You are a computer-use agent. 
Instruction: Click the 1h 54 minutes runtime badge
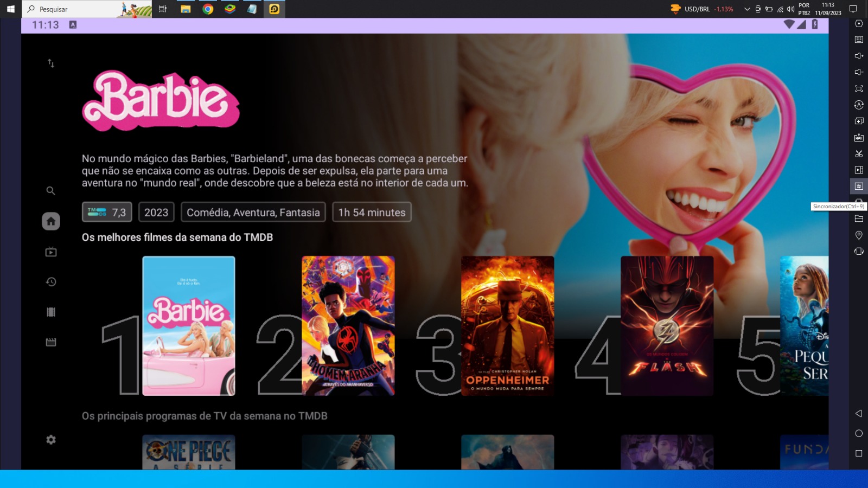coord(372,212)
